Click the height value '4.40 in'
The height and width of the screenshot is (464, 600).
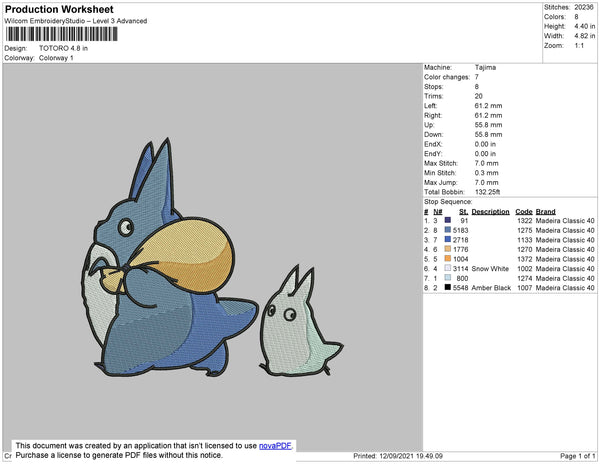pos(584,26)
